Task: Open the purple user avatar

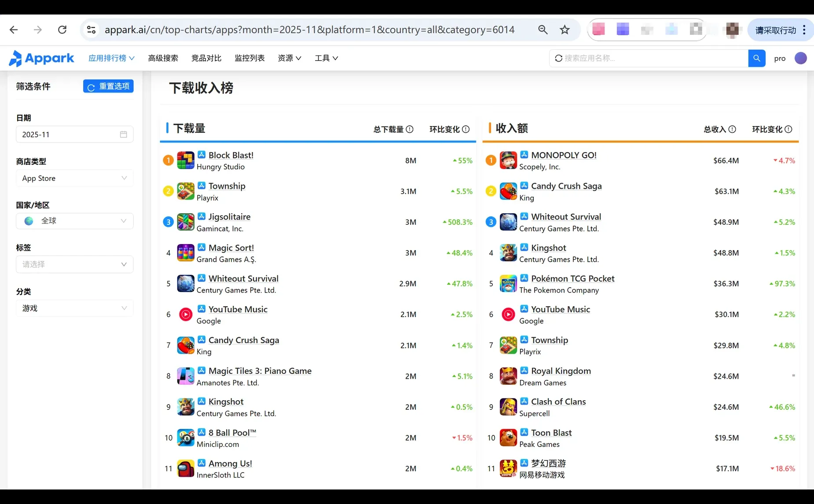Action: coord(801,58)
